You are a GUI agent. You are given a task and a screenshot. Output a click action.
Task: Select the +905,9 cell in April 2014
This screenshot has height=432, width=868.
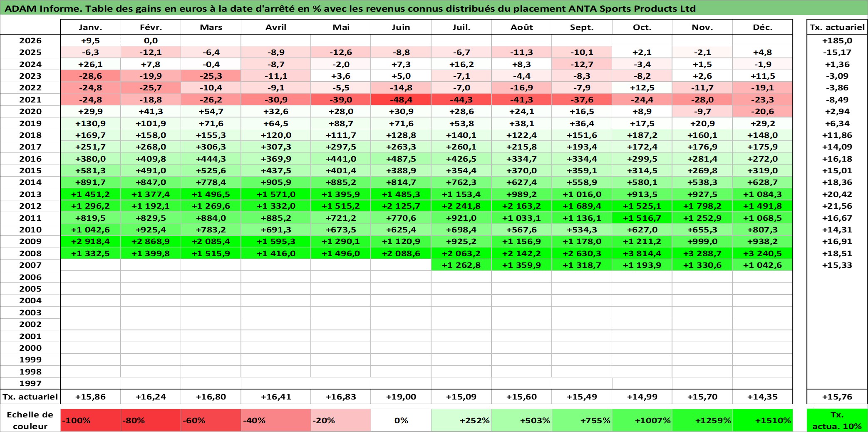[x=276, y=182]
